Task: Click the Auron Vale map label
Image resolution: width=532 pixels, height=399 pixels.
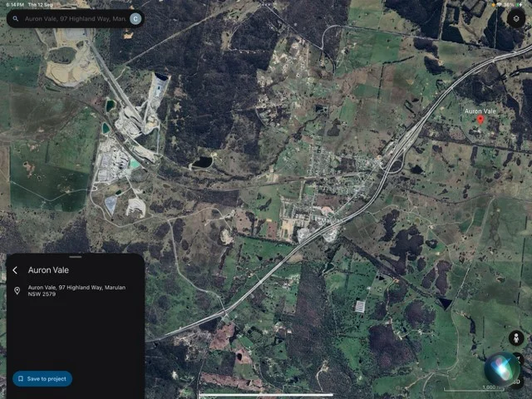Action: [480, 111]
